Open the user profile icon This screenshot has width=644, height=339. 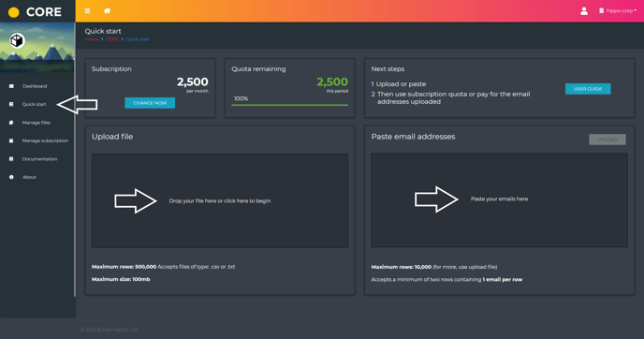click(584, 11)
